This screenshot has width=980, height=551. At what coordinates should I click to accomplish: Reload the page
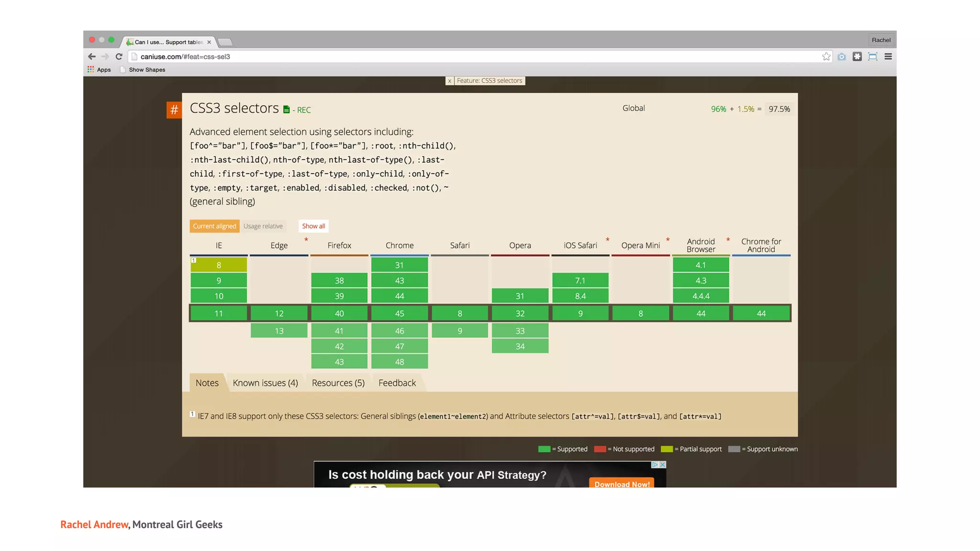tap(119, 56)
